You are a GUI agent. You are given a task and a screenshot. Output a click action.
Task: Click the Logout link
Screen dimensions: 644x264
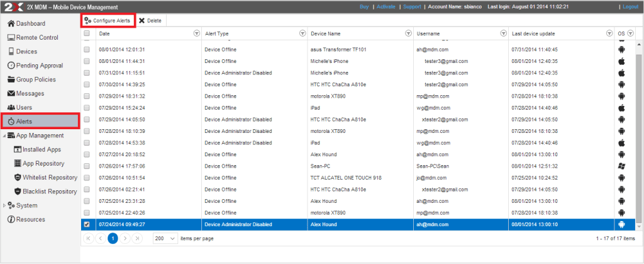[x=630, y=7]
